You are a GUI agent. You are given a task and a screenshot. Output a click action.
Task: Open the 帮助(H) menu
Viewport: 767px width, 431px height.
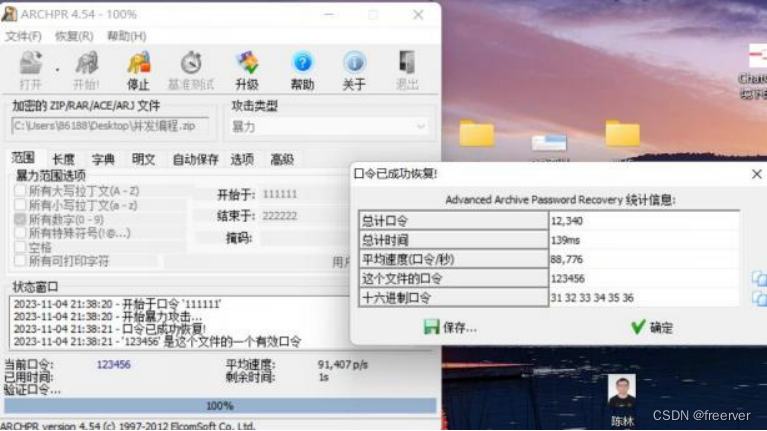coord(126,36)
